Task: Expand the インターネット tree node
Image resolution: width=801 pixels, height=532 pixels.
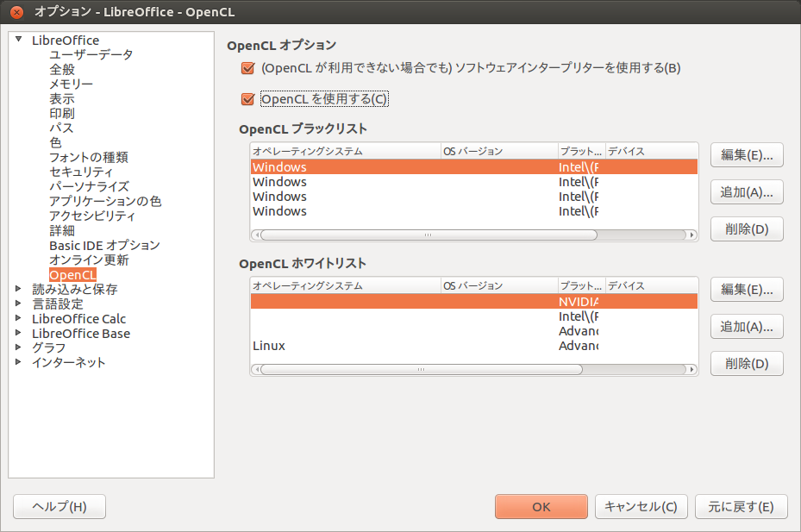Action: [19, 362]
